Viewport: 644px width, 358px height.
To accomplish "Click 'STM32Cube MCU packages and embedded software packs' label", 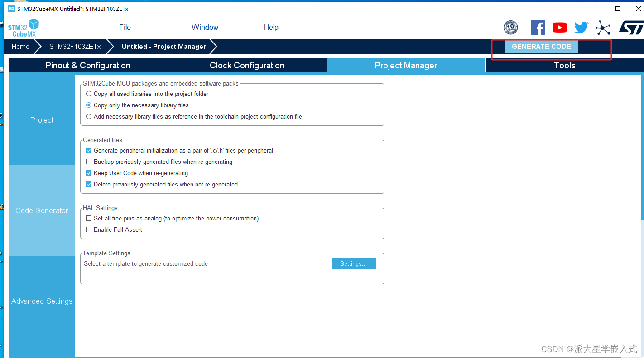I will click(161, 84).
